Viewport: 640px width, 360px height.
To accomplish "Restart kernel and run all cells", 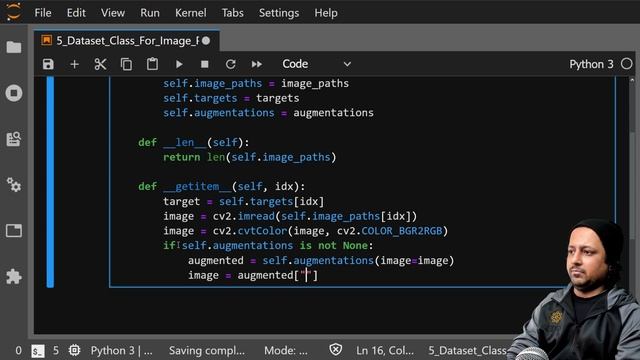I will point(257,64).
